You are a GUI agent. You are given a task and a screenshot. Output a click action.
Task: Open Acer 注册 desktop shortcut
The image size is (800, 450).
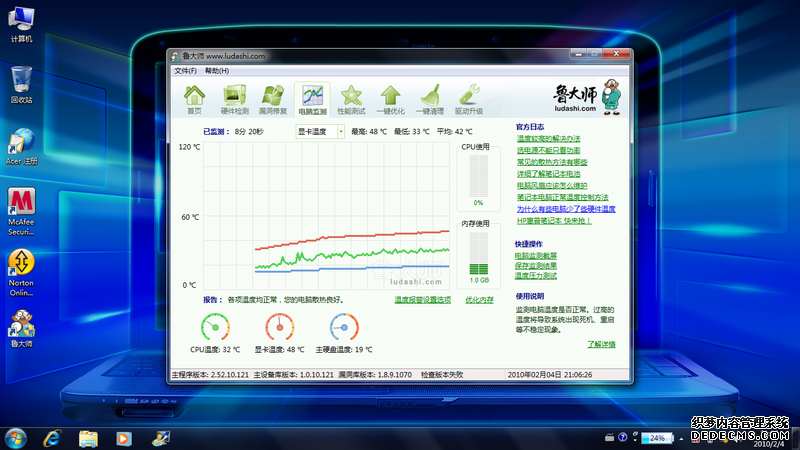(x=21, y=146)
